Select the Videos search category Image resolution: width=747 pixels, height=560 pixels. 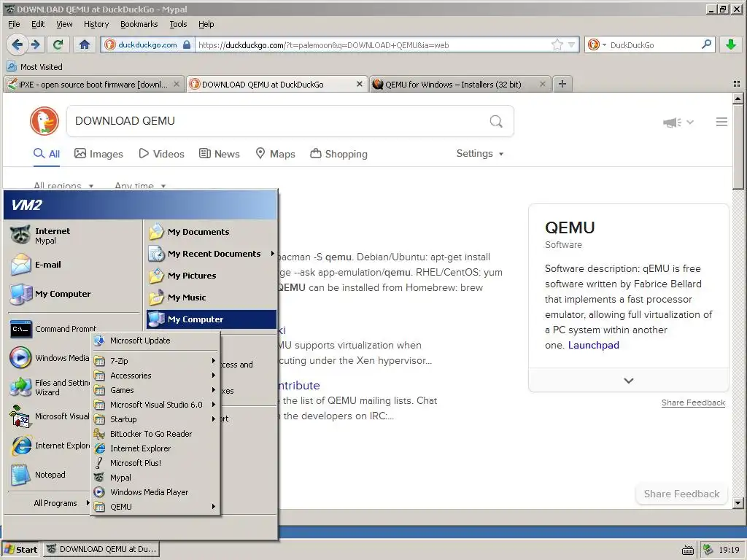[161, 154]
